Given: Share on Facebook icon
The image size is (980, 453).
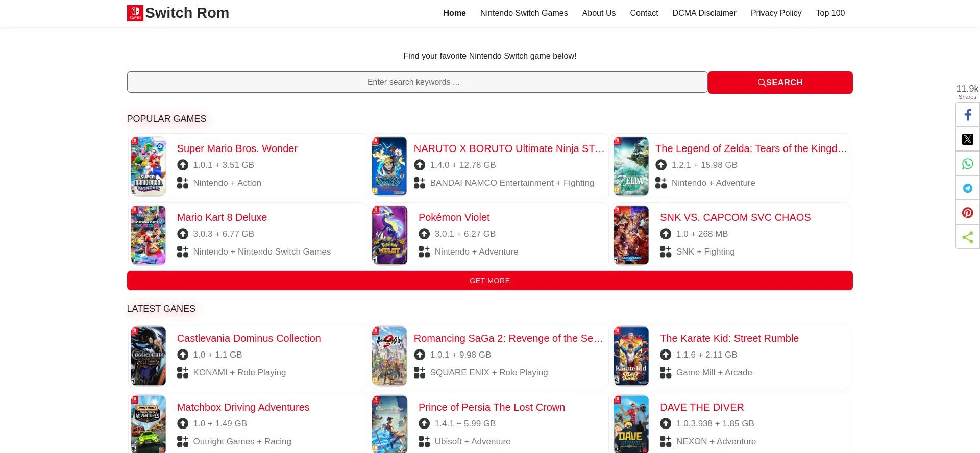Looking at the screenshot, I should click(x=968, y=115).
